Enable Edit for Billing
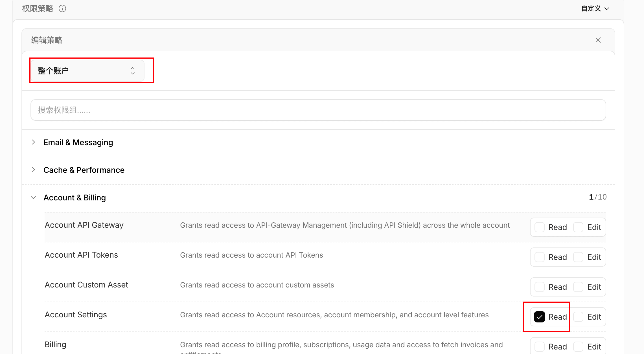Image resolution: width=644 pixels, height=354 pixels. (x=578, y=347)
